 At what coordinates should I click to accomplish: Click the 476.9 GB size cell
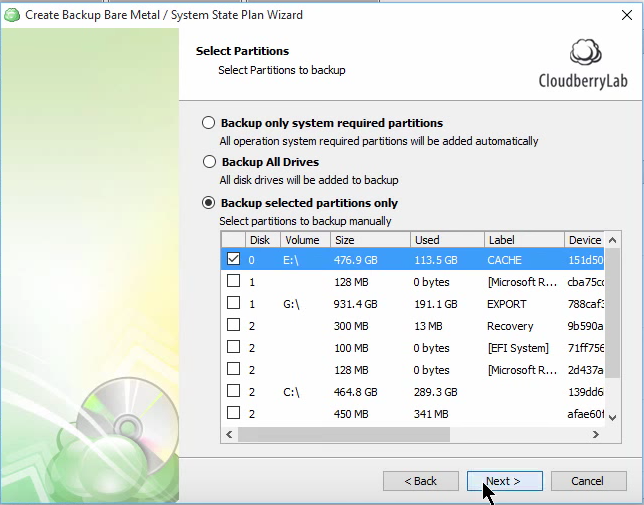click(355, 260)
